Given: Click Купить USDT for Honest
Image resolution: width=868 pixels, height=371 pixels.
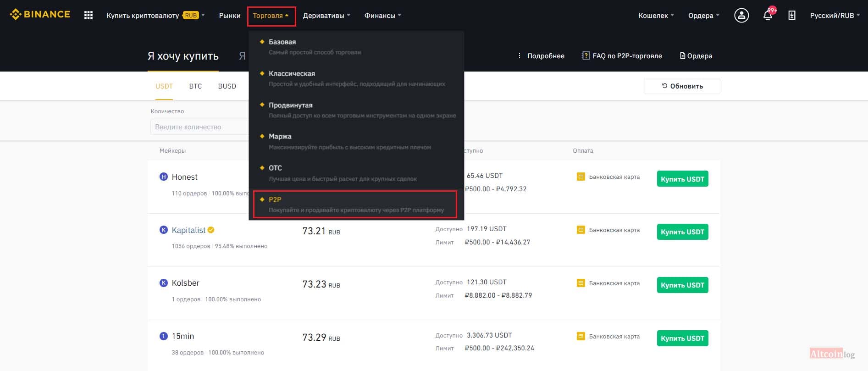Looking at the screenshot, I should point(682,179).
